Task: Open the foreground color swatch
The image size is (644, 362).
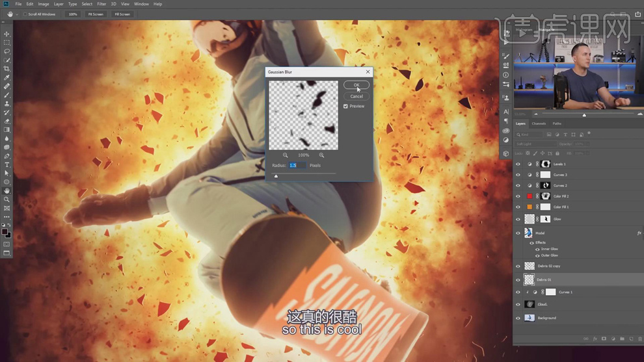Action: (x=5, y=232)
